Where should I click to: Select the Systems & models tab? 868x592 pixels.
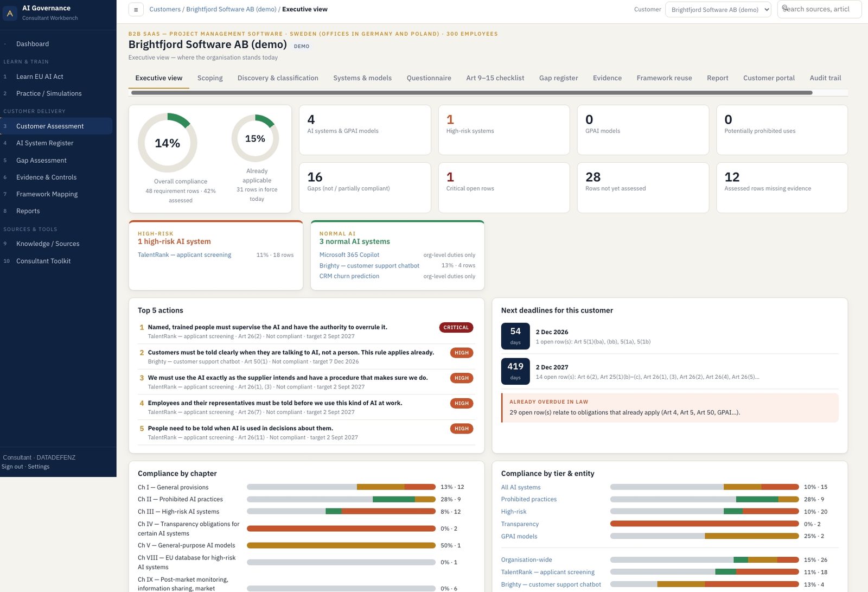click(362, 78)
